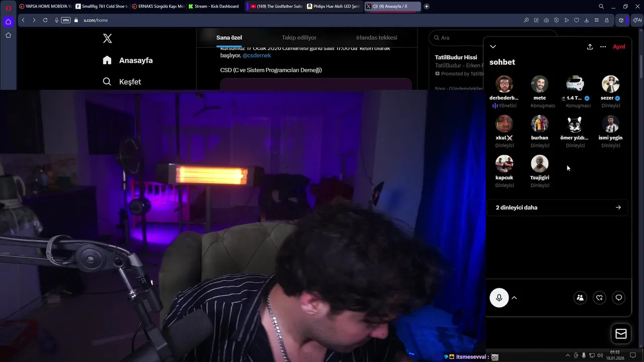Image resolution: width=644 pixels, height=362 pixels.
Task: Switch to Sana özel tab
Action: point(229,38)
